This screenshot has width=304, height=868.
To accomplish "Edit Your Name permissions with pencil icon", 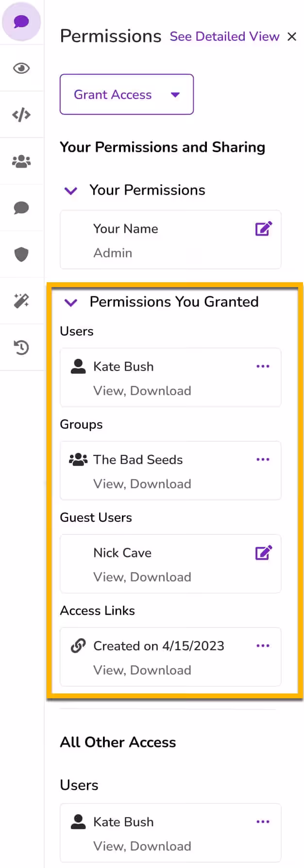I will [x=264, y=228].
